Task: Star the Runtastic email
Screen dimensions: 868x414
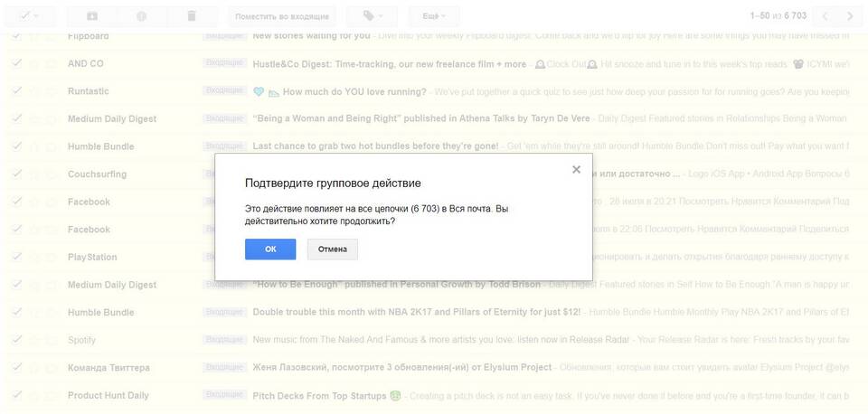Action: (34, 91)
